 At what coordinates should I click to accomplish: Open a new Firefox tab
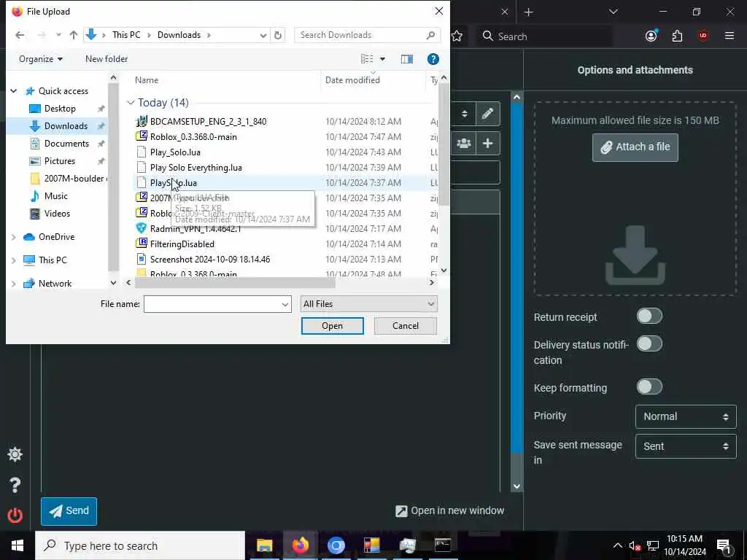point(528,12)
